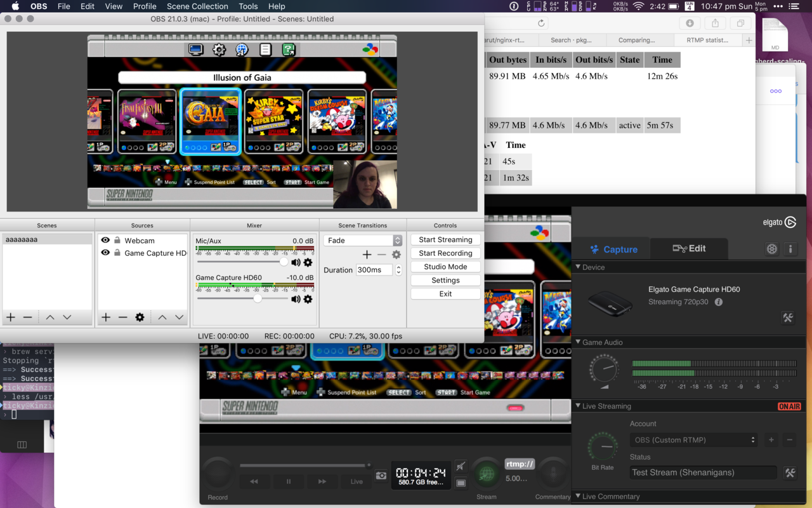Open the Scene Collection menu
This screenshot has width=812, height=508.
pos(197,6)
